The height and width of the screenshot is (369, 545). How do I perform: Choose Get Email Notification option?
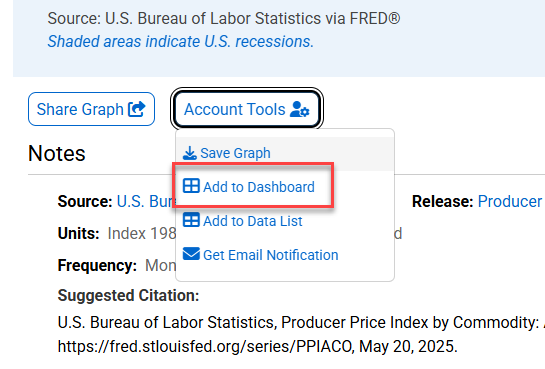coord(285,255)
